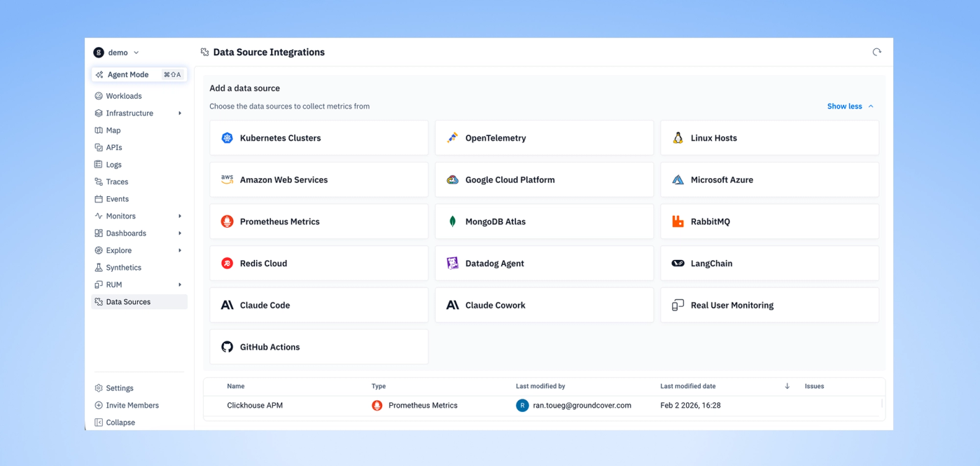
Task: Click the MongoDB Atlas leaf icon
Action: [x=452, y=221]
